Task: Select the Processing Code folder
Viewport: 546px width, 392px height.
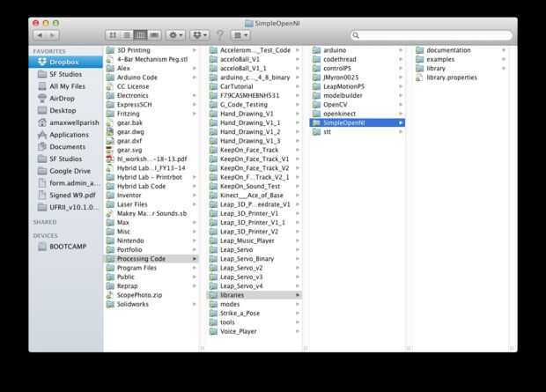Action: 151,259
